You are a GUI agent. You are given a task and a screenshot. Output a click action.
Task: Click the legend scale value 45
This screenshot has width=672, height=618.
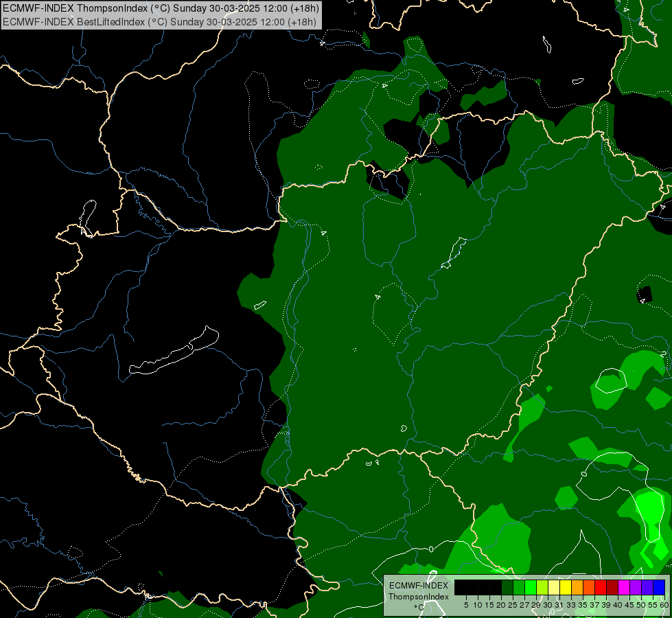click(630, 605)
